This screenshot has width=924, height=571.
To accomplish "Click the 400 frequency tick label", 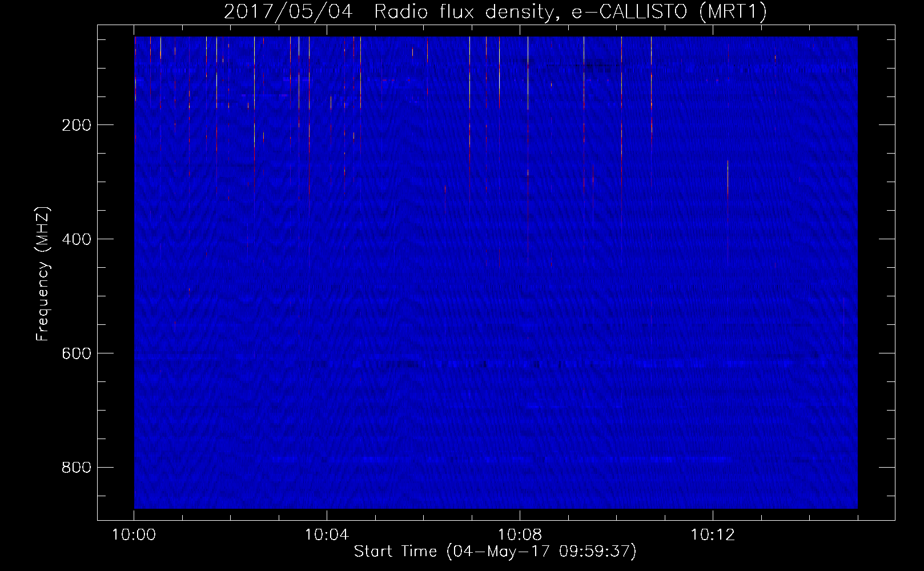I will pyautogui.click(x=77, y=239).
